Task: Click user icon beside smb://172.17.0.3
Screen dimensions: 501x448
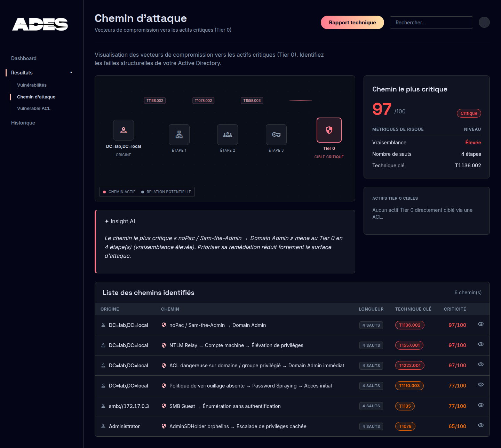Action: (x=103, y=406)
